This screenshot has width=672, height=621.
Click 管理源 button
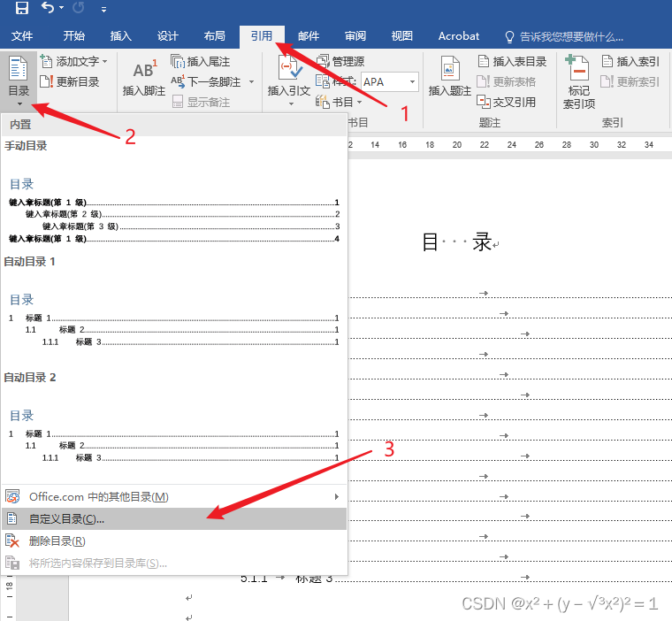click(340, 61)
